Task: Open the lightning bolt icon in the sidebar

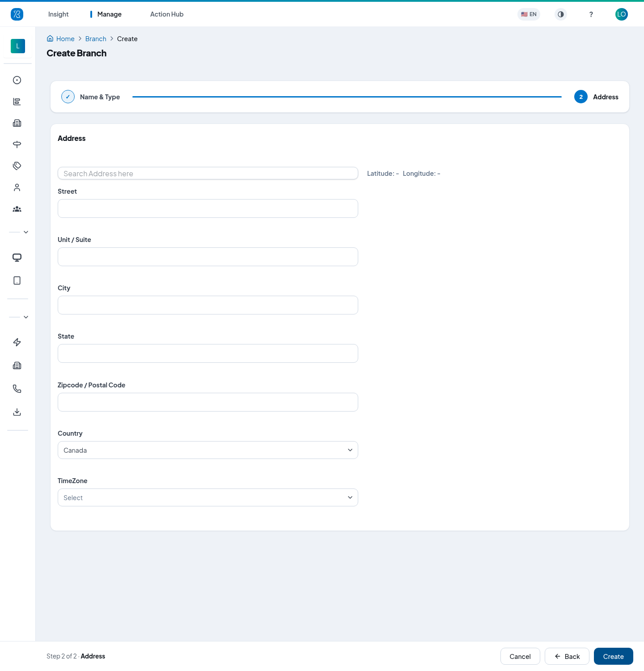Action: (17, 342)
